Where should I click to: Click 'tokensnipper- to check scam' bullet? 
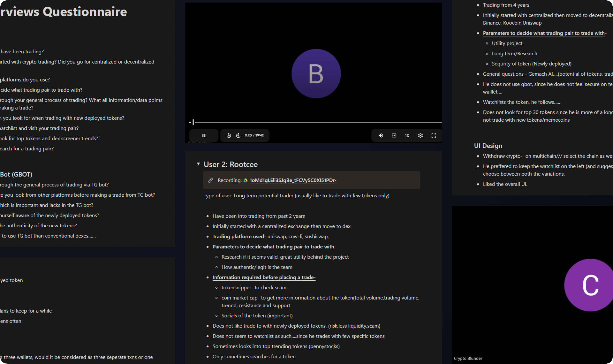tap(254, 287)
